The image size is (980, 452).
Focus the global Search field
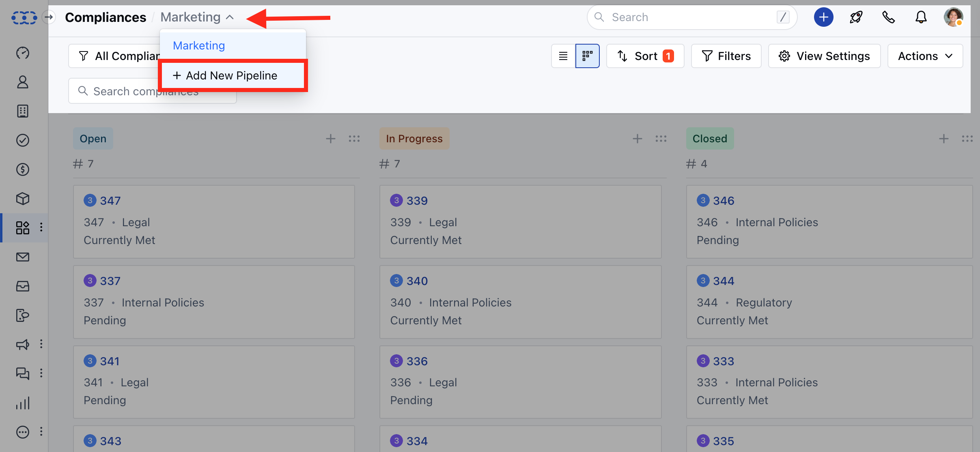692,17
